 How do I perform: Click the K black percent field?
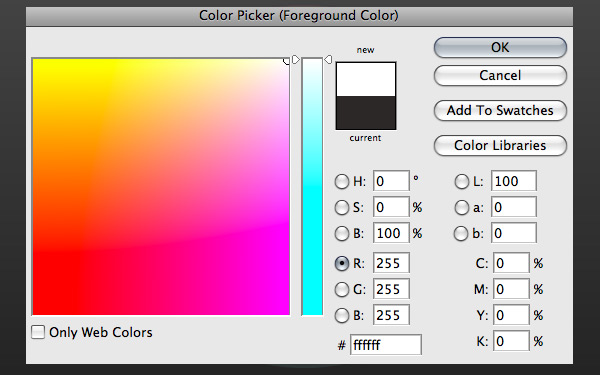tap(511, 341)
